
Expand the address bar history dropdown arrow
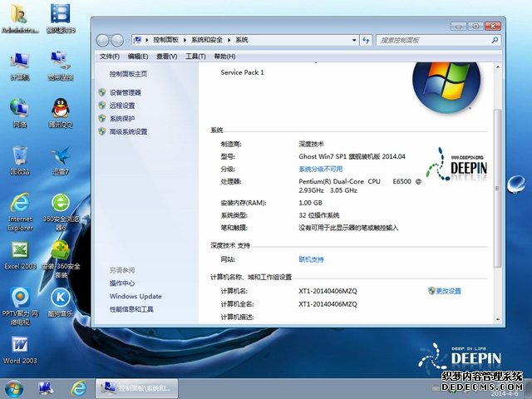tap(354, 40)
